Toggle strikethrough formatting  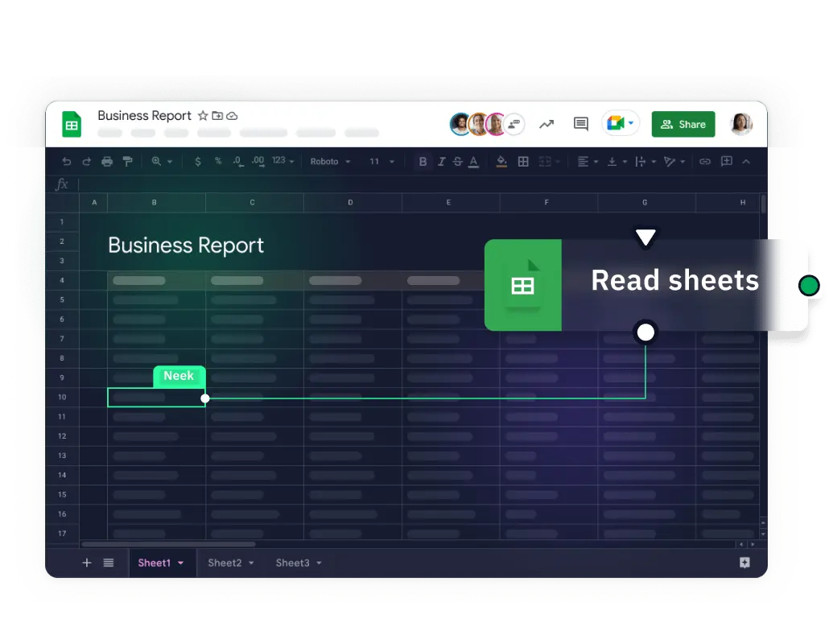[458, 162]
